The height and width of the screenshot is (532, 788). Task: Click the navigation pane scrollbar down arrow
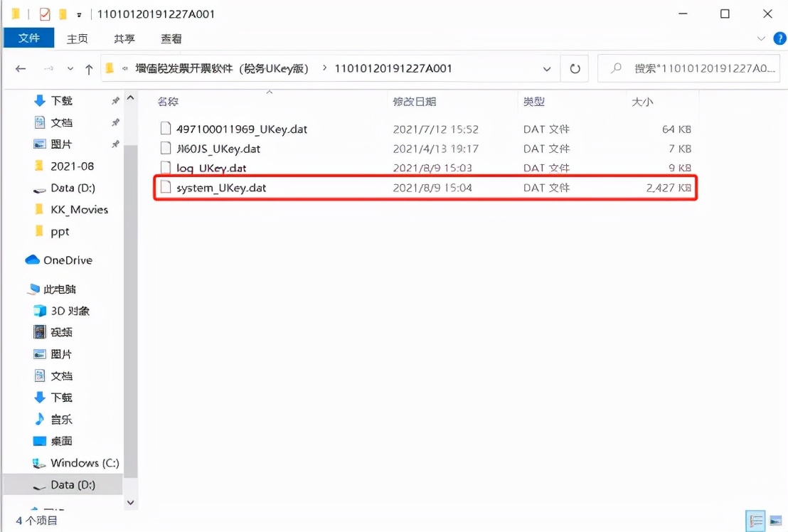click(130, 502)
